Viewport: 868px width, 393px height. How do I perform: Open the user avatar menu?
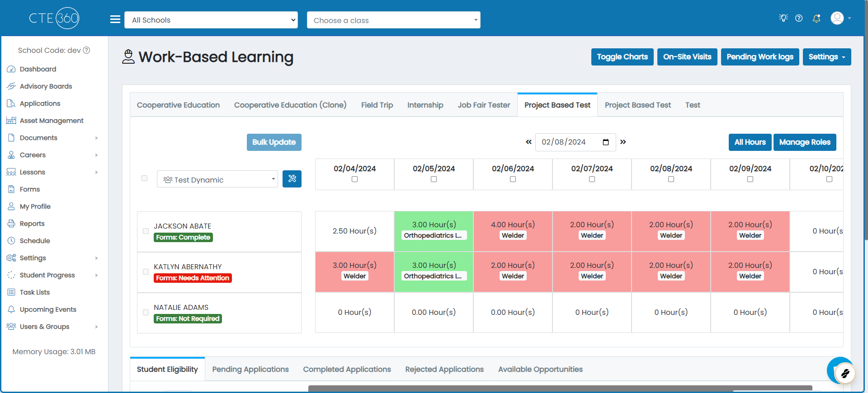[841, 18]
